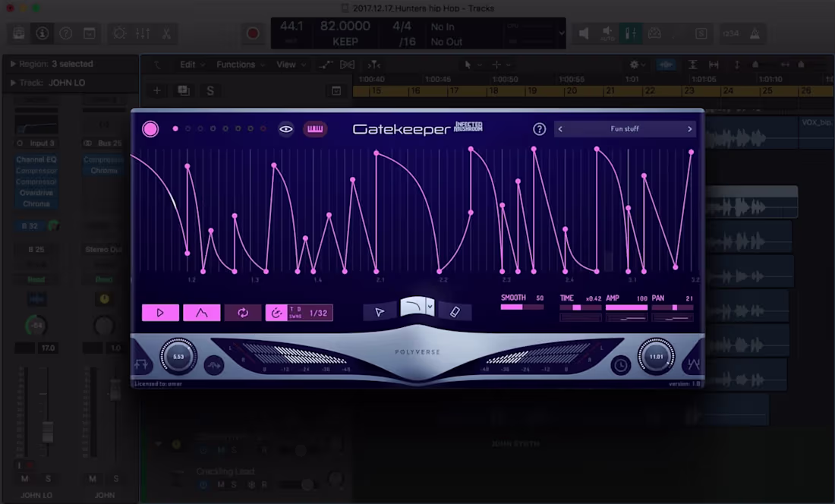The height and width of the screenshot is (504, 835).
Task: Toggle the waveform zoom button in Tracks
Action: click(666, 65)
